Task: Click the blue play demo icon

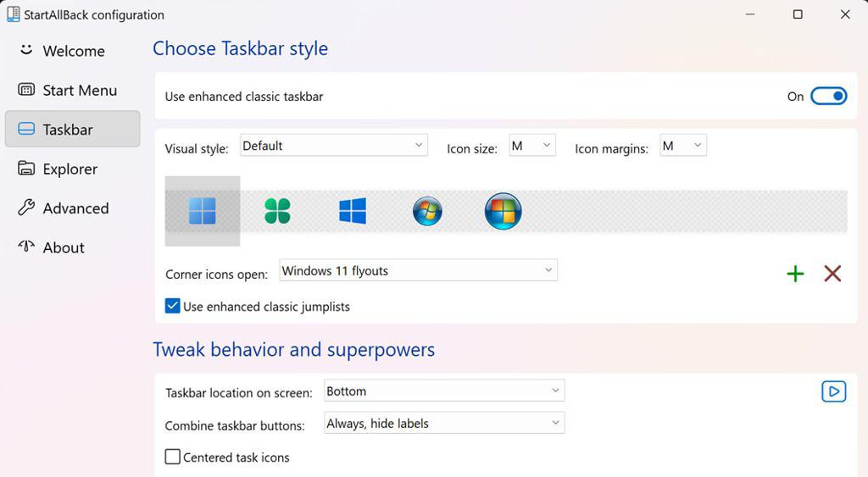Action: 834,391
